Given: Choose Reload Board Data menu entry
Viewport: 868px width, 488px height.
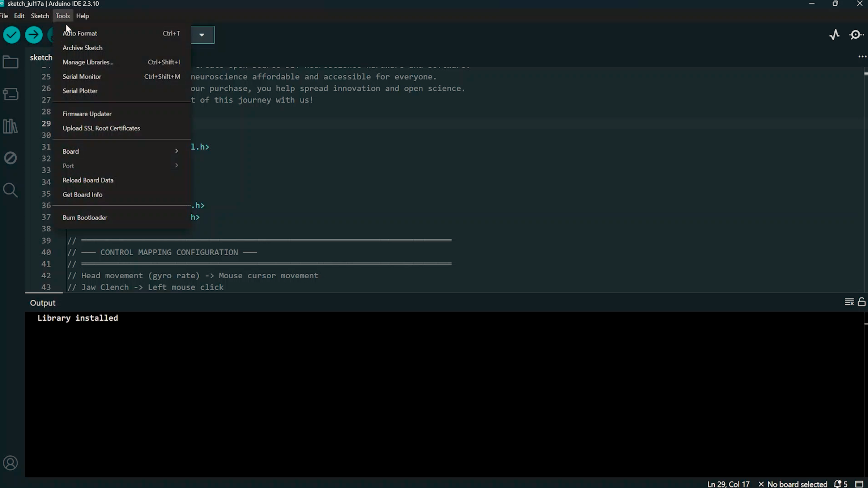Looking at the screenshot, I should (x=122, y=180).
